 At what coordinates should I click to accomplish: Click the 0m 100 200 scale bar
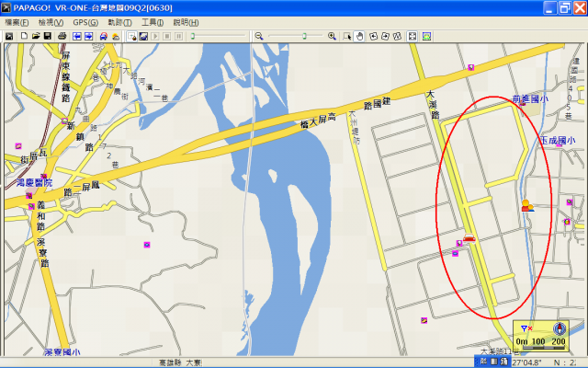pyautogui.click(x=541, y=342)
